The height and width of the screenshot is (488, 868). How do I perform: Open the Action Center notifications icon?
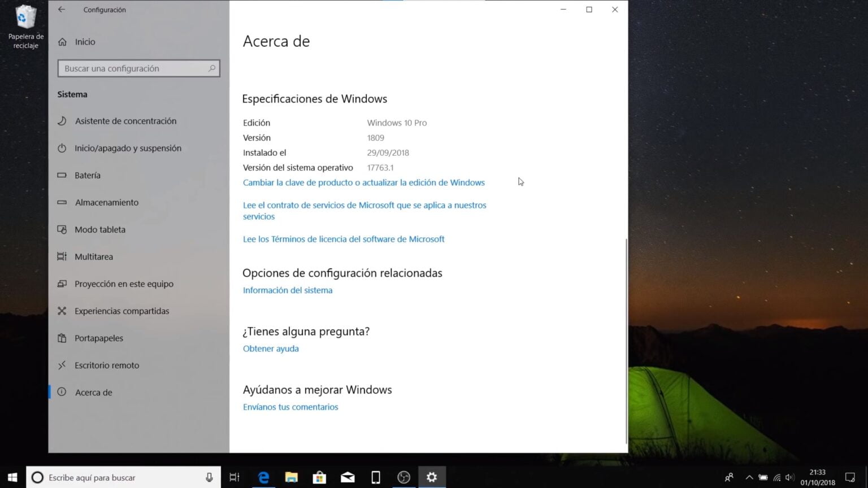(x=850, y=477)
